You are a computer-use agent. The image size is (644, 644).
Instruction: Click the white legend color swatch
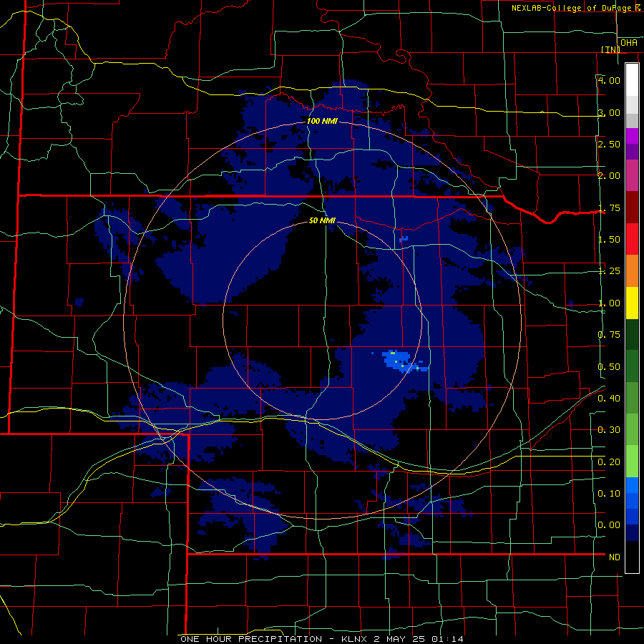coord(632,80)
